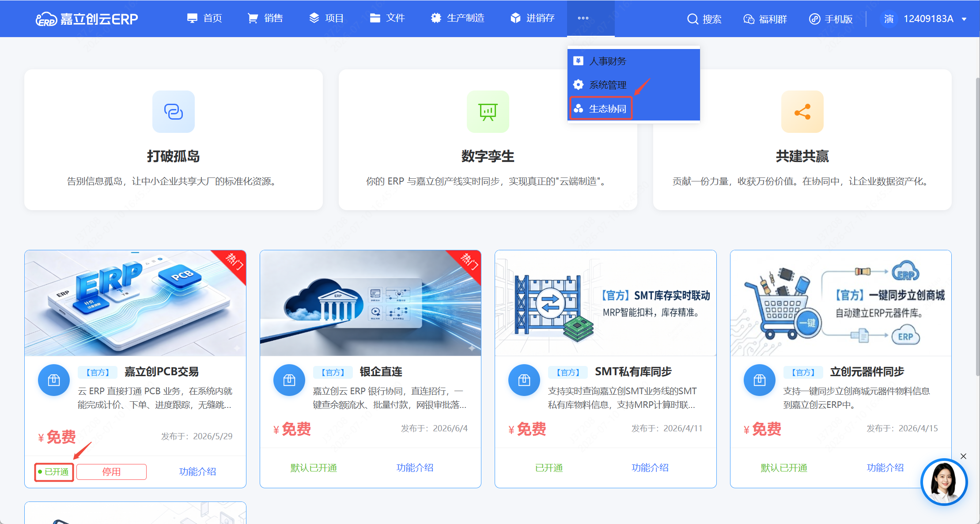Click 发布于: 2026/5/29 date text

pos(197,437)
